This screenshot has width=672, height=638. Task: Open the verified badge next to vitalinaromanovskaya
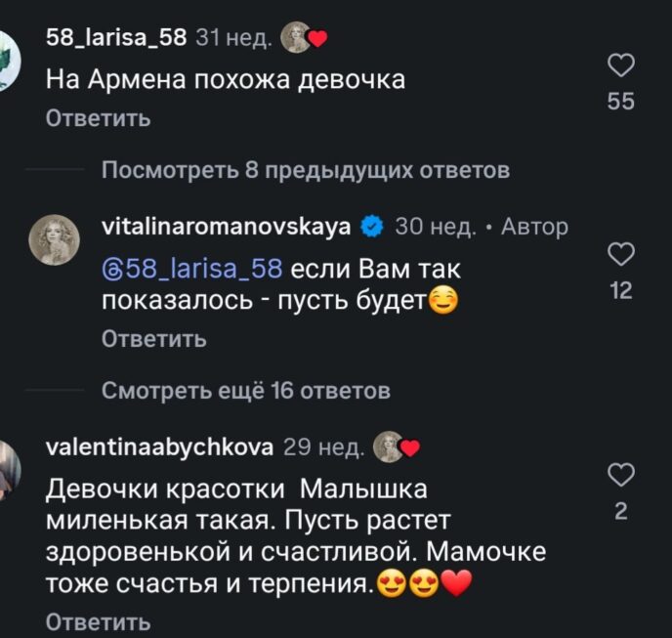[x=371, y=227]
